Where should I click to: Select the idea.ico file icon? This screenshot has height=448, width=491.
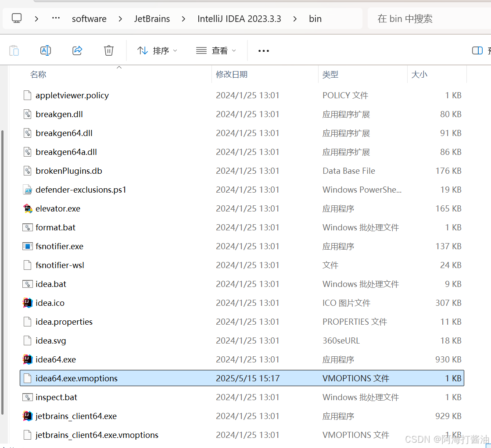28,303
